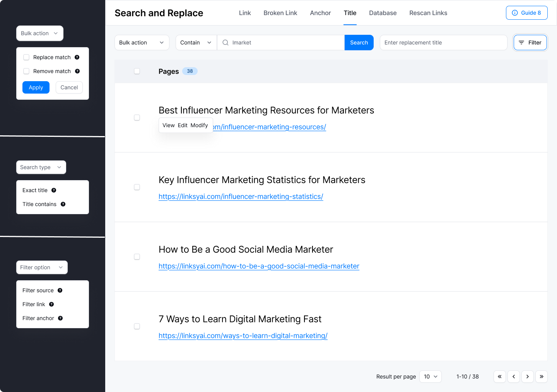Switch to the Broken Link tab
The height and width of the screenshot is (392, 557).
tap(280, 13)
